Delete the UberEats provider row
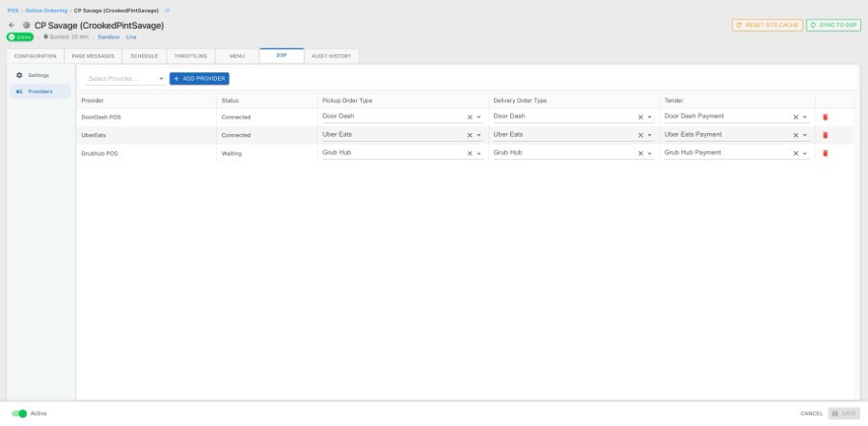 click(825, 135)
